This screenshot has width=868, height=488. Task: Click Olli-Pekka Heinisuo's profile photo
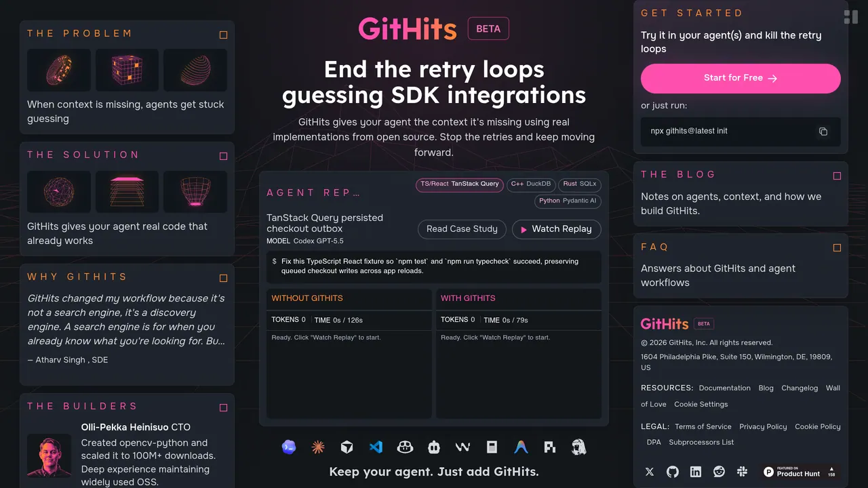(50, 455)
